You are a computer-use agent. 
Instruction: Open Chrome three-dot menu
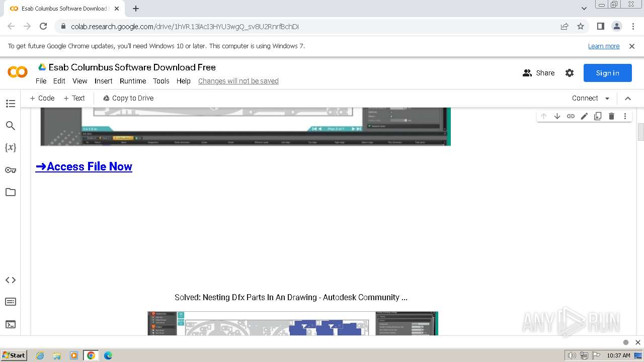632,26
